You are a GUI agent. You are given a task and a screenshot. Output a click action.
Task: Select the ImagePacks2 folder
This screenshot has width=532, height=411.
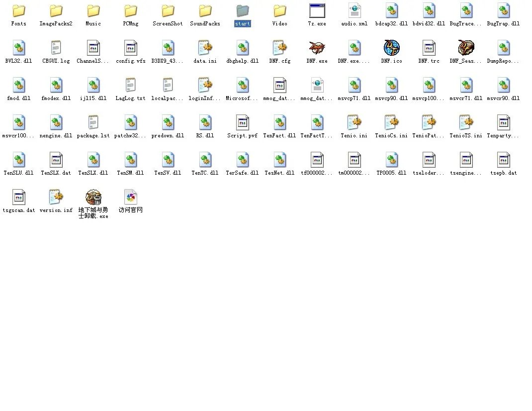pyautogui.click(x=56, y=11)
